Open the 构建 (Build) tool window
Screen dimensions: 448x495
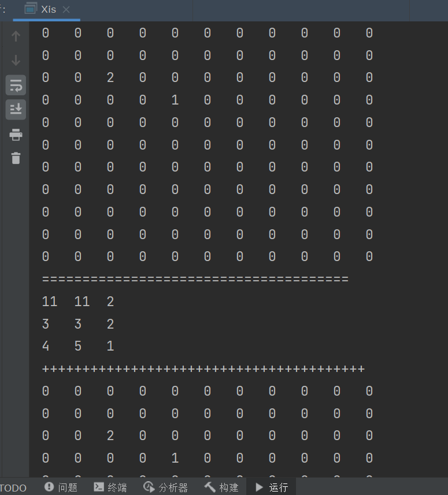pyautogui.click(x=221, y=487)
